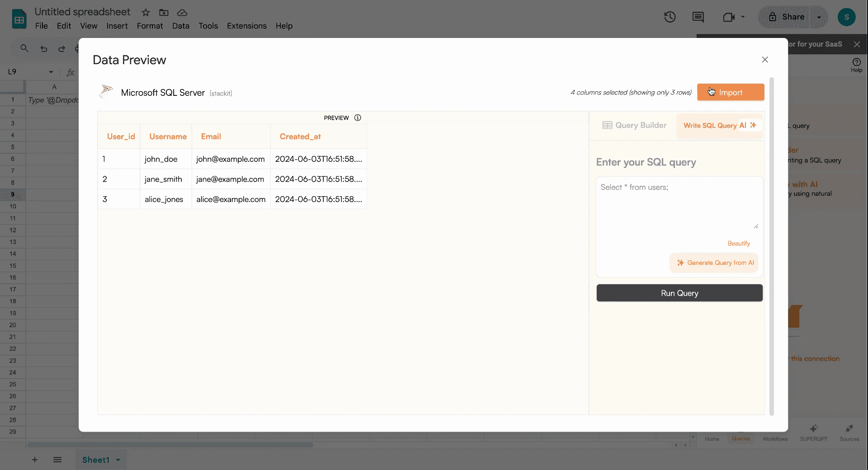Open the comments icon
The height and width of the screenshot is (470, 868).
[x=698, y=17]
